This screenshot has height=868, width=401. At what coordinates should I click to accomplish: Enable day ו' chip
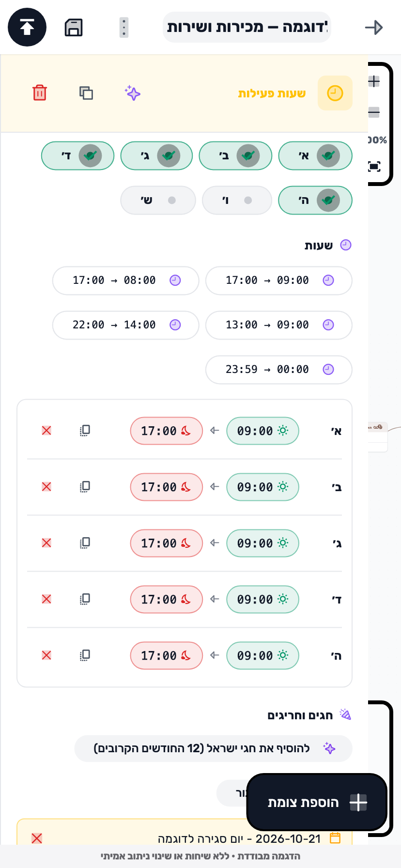[237, 200]
